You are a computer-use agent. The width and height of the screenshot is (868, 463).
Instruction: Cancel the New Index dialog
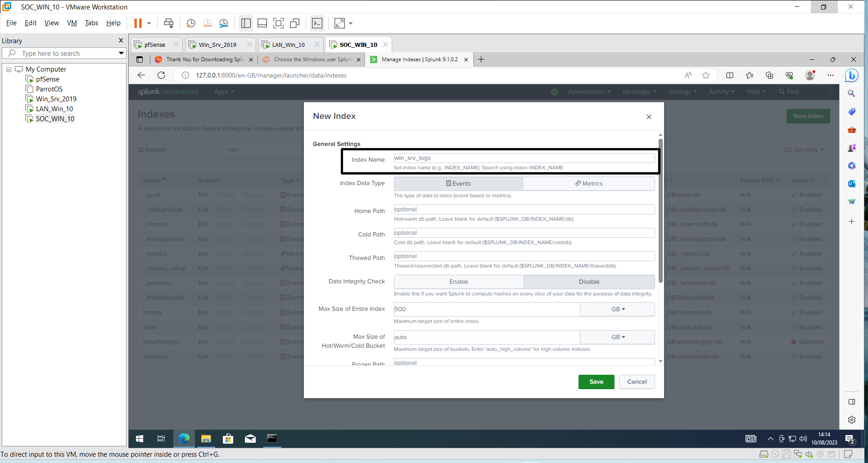point(637,381)
